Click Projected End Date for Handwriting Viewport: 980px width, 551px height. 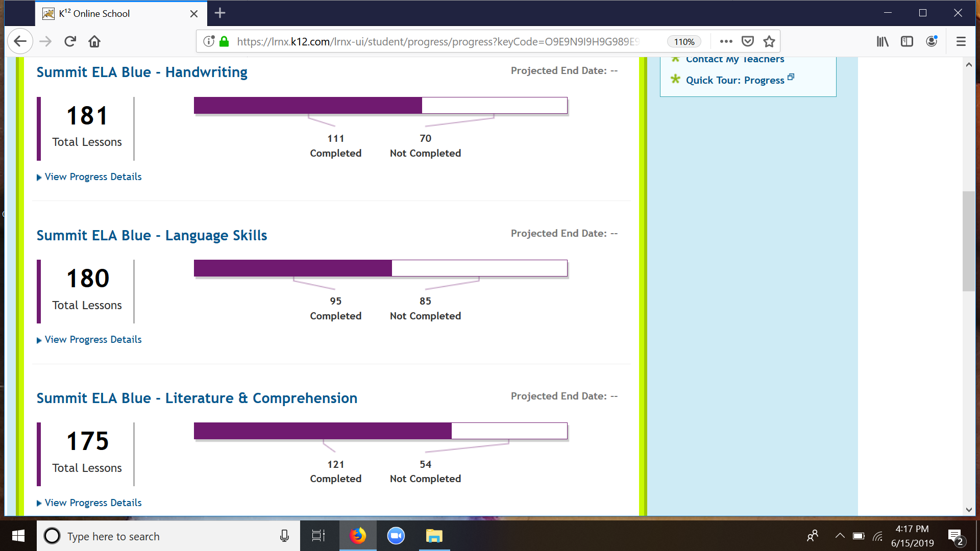point(565,71)
